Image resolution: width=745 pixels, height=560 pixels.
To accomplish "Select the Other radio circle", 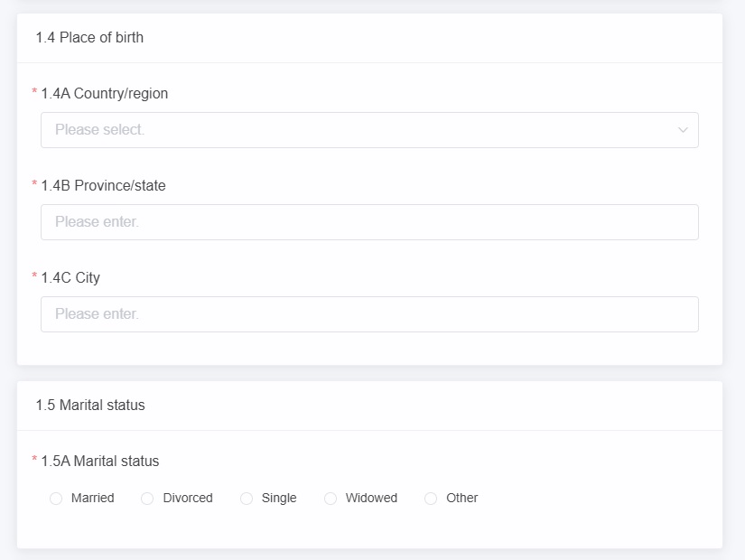I will (431, 499).
